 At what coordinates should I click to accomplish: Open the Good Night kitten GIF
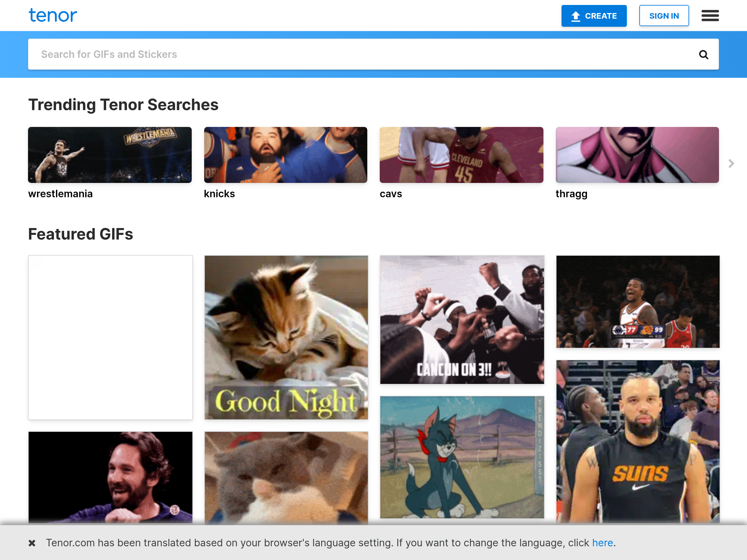pos(286,338)
